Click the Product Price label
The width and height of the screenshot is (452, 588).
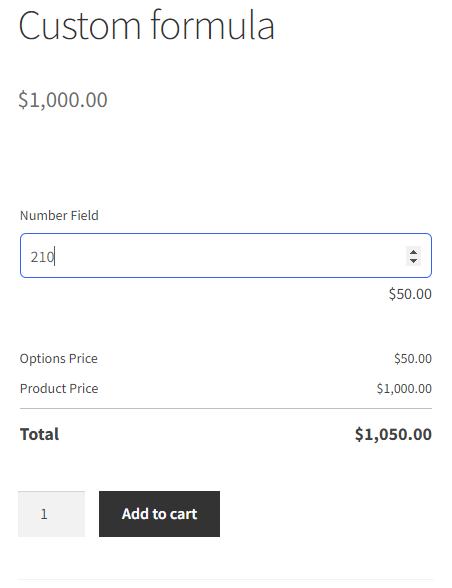59,388
